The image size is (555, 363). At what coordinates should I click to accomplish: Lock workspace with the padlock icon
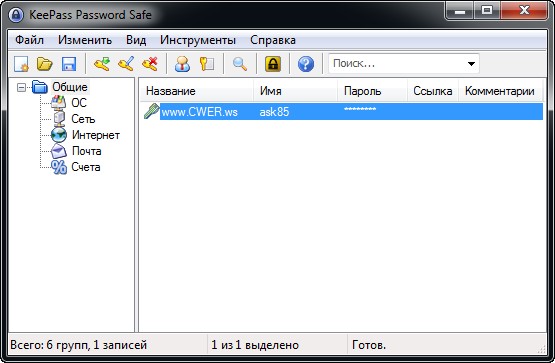pyautogui.click(x=273, y=64)
